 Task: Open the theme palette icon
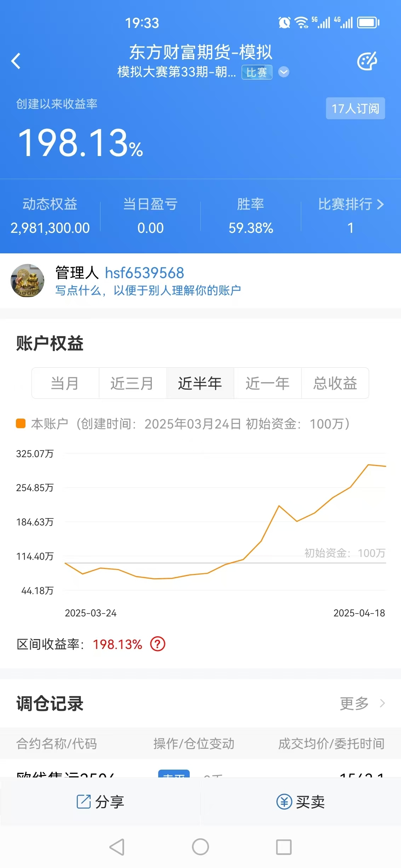click(x=367, y=61)
